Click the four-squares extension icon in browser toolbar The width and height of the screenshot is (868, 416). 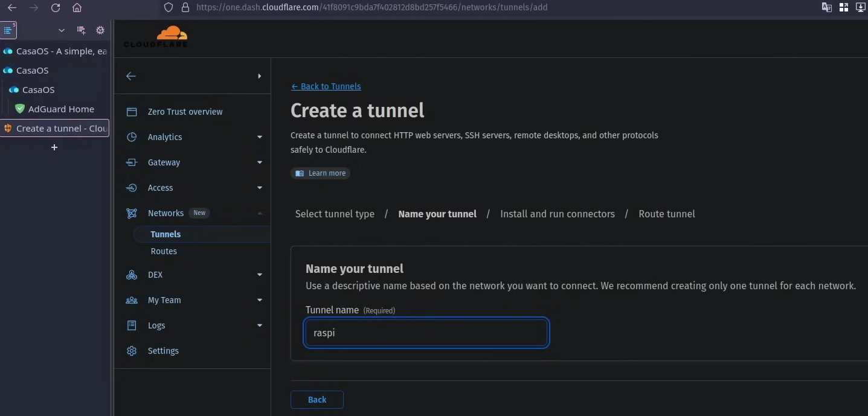(844, 7)
